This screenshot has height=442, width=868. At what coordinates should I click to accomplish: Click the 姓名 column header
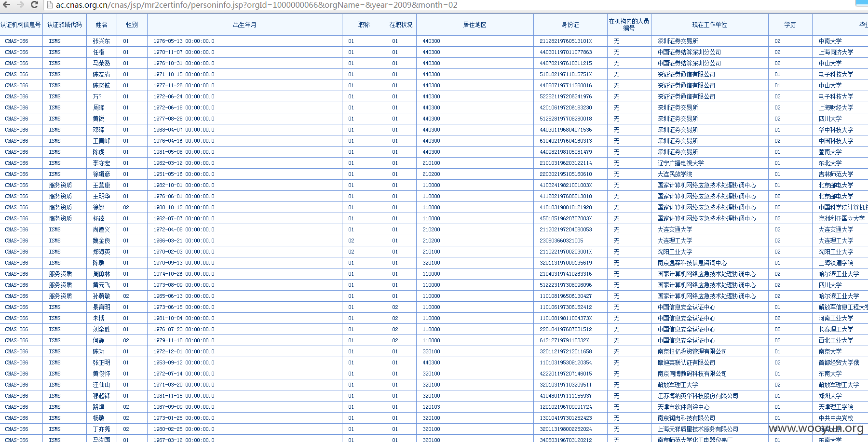pyautogui.click(x=102, y=25)
